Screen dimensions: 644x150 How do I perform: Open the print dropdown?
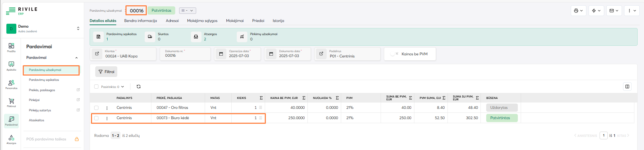coord(578,11)
